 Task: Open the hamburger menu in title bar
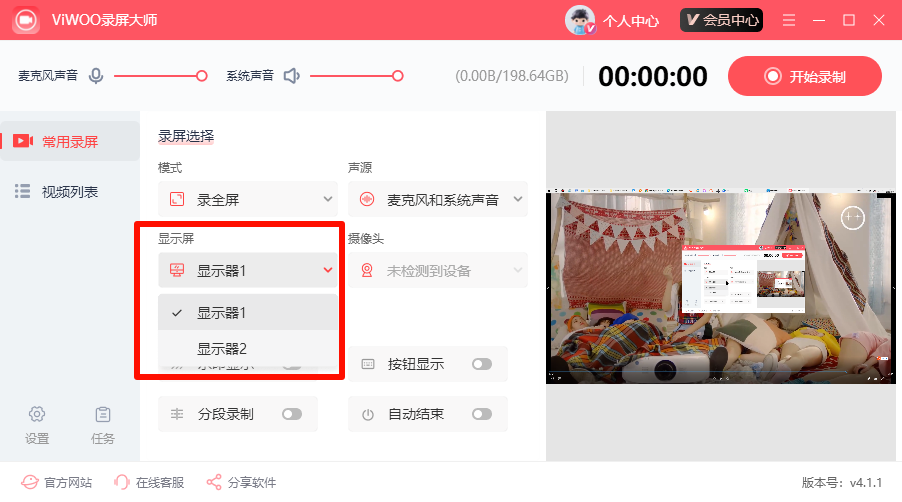coord(789,20)
